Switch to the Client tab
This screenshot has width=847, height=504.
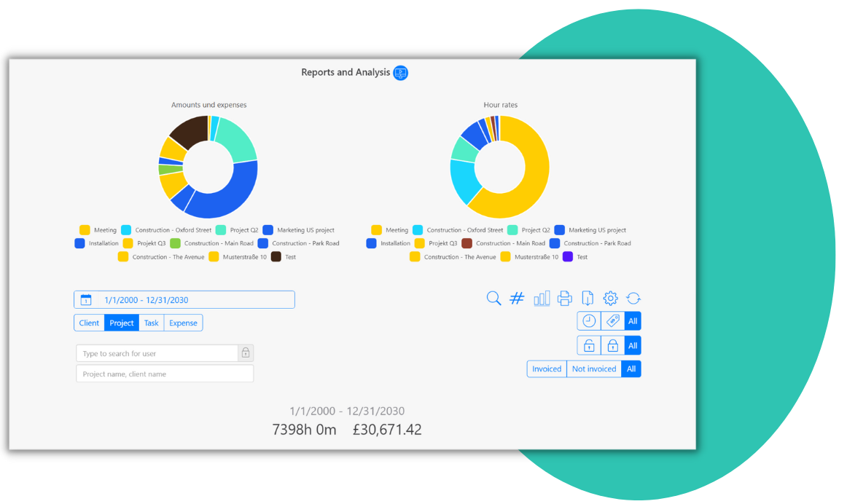tap(89, 323)
